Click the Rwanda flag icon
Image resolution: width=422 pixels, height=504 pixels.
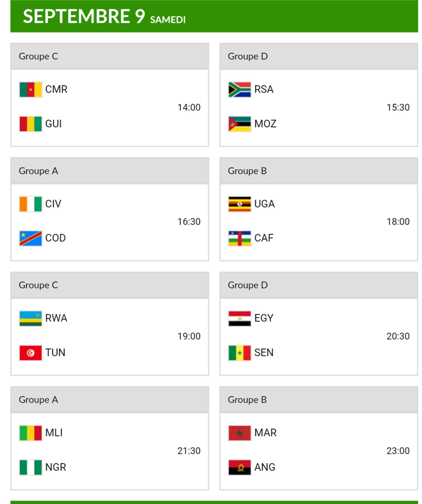[30, 318]
